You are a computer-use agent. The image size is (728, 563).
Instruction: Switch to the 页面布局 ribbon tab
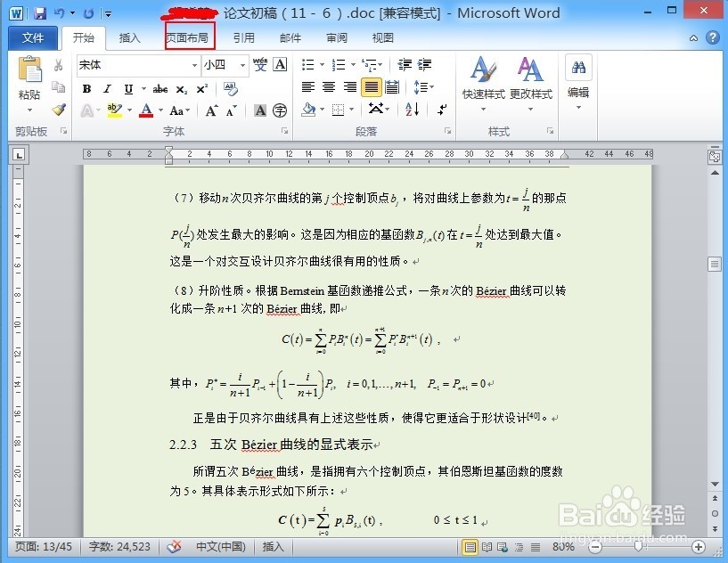[189, 37]
